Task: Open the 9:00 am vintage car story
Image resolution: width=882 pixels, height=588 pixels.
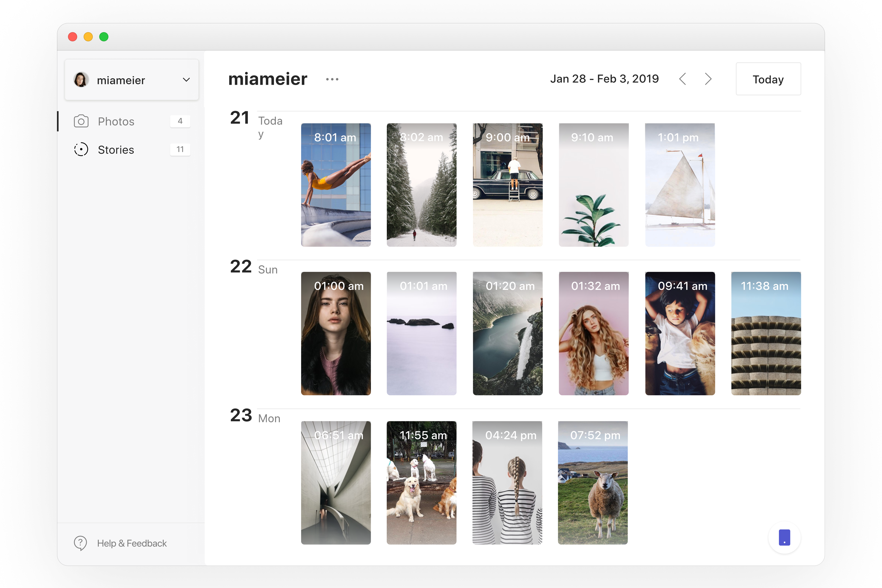Action: pos(507,185)
